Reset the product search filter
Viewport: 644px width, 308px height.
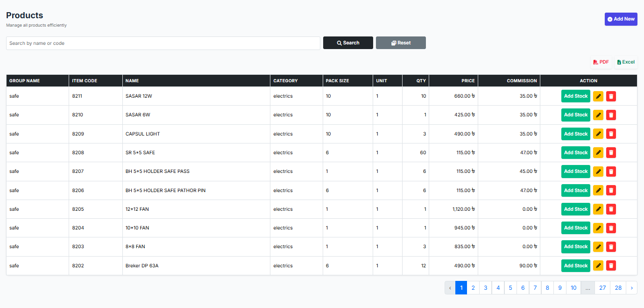401,43
